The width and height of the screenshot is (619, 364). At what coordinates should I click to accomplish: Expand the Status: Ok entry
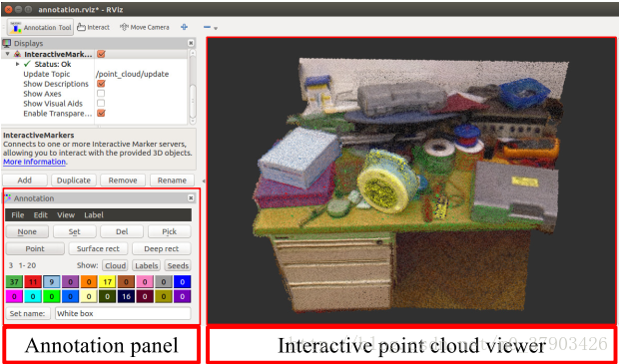pos(17,64)
